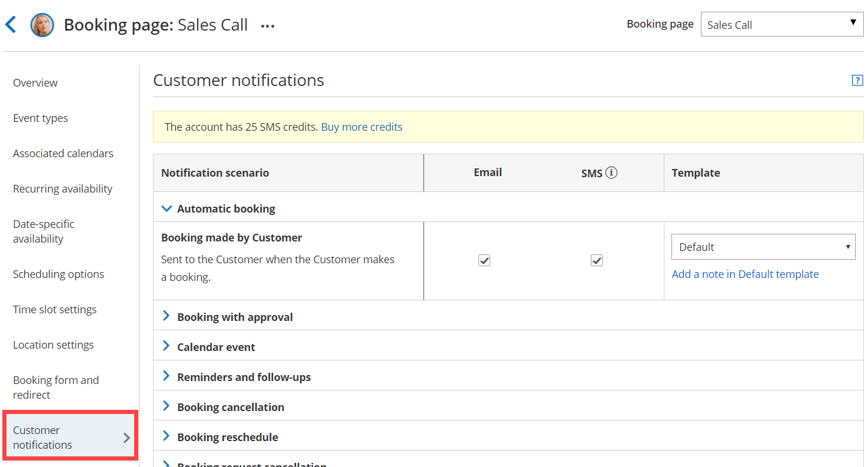The image size is (868, 467).
Task: Click Add a note in Default template
Action: tap(745, 274)
